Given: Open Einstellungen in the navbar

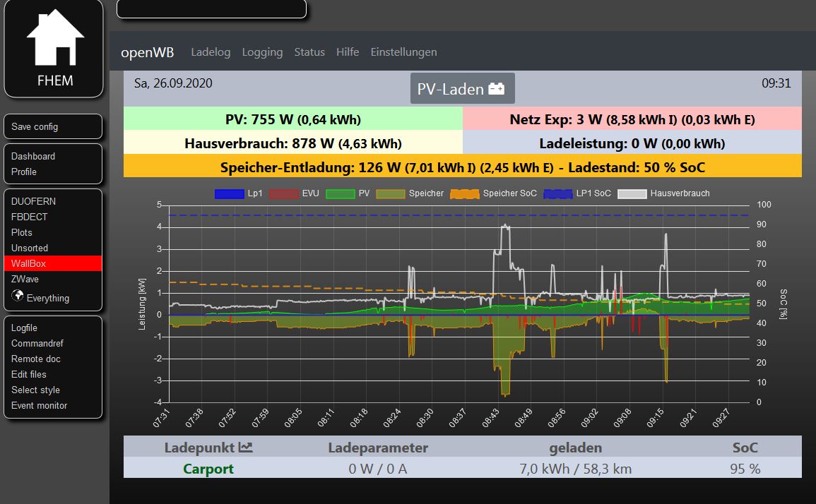Looking at the screenshot, I should coord(403,52).
